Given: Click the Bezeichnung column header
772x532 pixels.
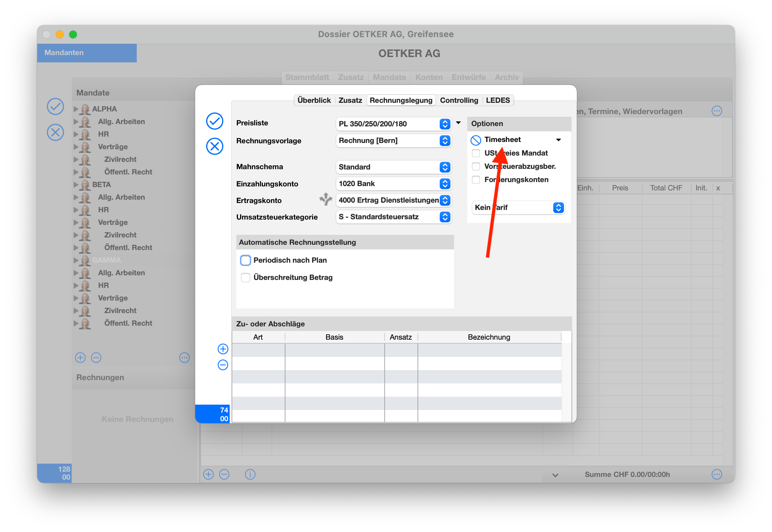Looking at the screenshot, I should pyautogui.click(x=489, y=337).
